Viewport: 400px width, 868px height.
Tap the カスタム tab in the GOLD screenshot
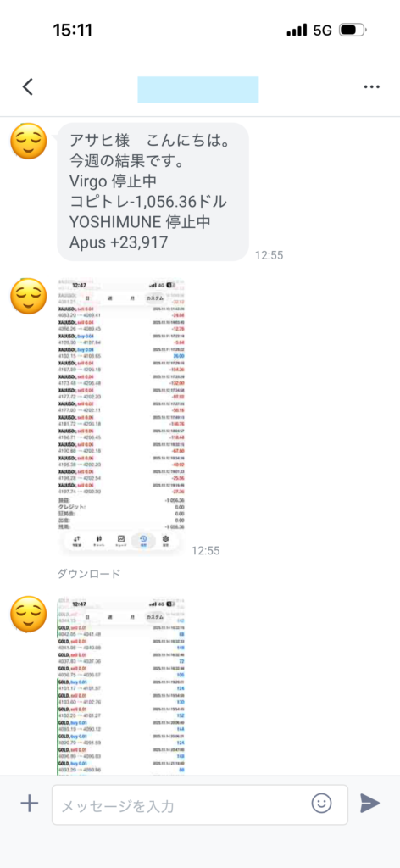(x=154, y=617)
